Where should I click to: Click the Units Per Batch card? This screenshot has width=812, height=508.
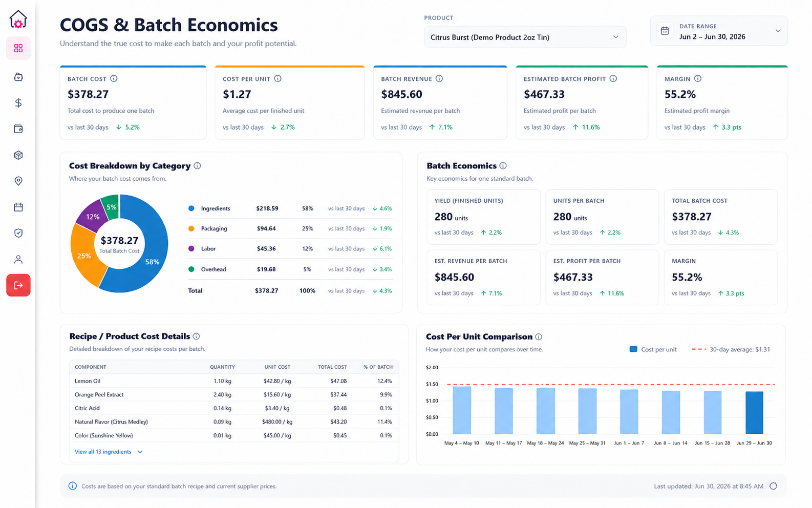click(602, 217)
